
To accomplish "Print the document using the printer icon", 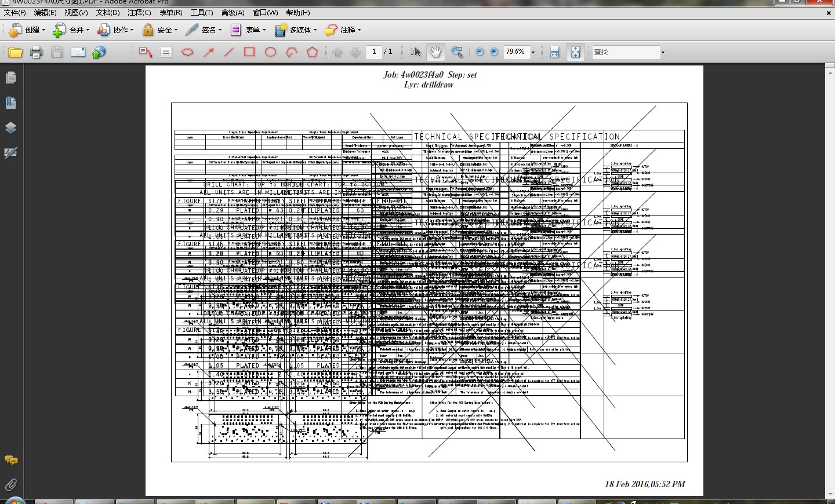I will [x=36, y=52].
